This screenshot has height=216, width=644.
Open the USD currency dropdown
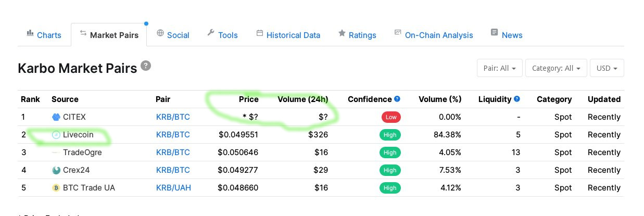[607, 68]
